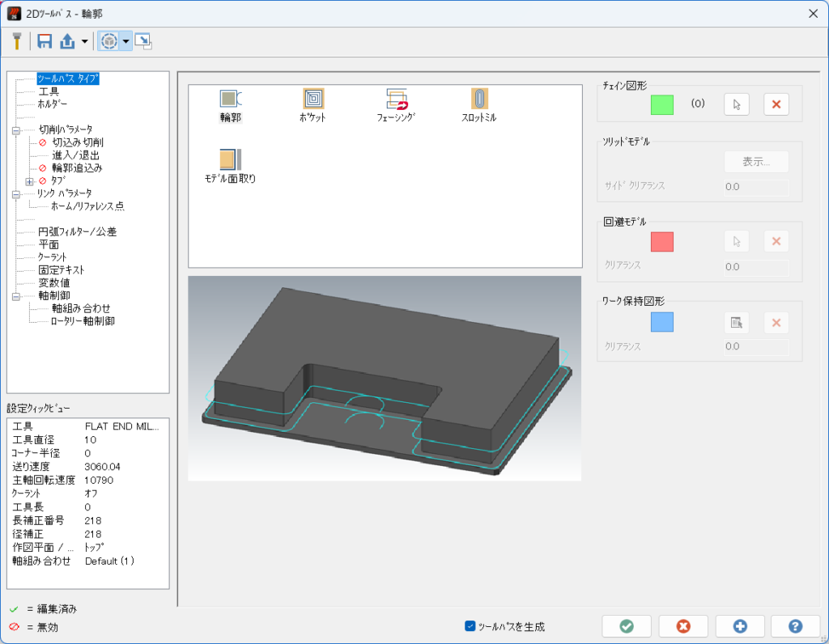This screenshot has width=829, height=644.
Task: Click the サイドクリアランス value field
Action: [756, 187]
